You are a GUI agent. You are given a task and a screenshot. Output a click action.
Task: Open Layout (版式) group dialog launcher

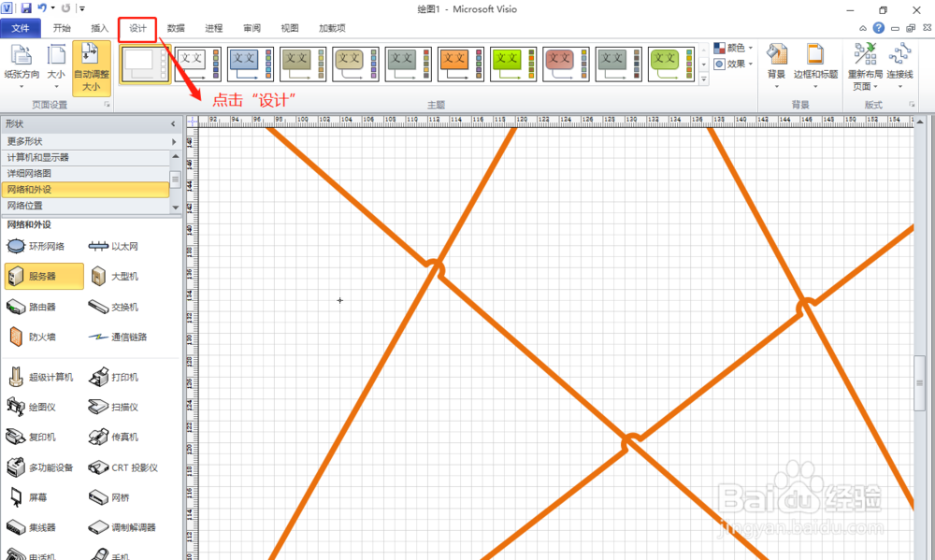pos(912,105)
